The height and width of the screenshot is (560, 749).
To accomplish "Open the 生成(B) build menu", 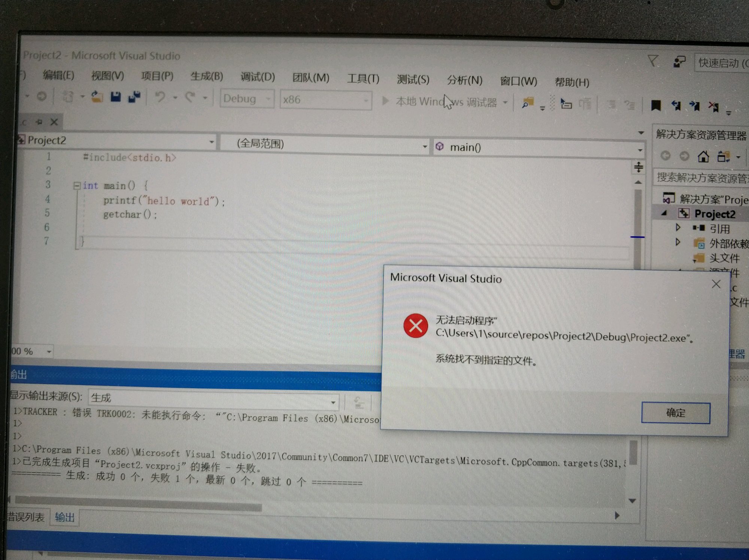I will tap(207, 76).
